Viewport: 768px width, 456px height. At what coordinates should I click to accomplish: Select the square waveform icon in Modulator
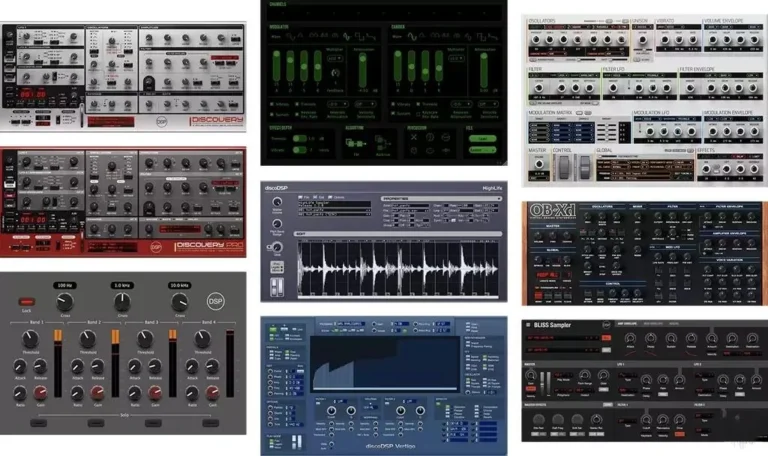tap(360, 36)
